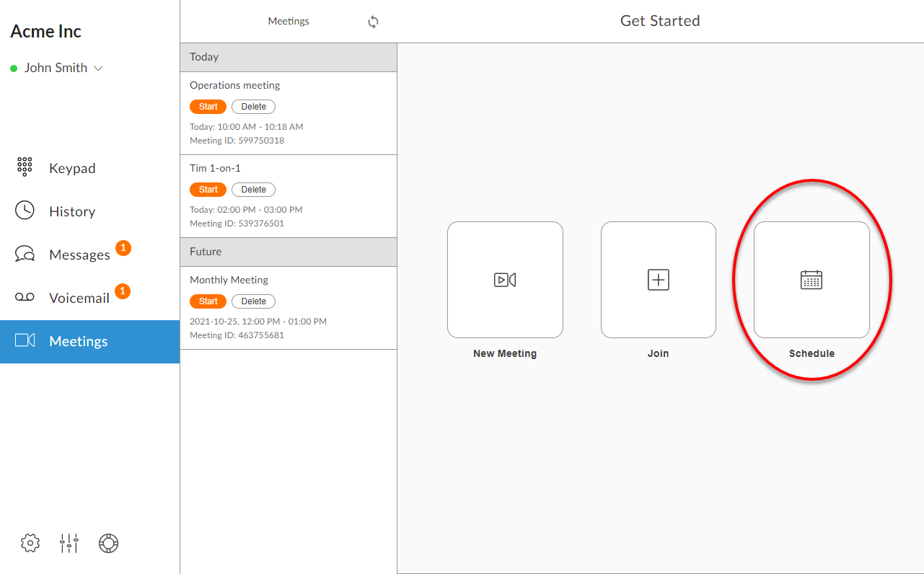This screenshot has width=924, height=574.
Task: Start a New Meeting
Action: (505, 280)
